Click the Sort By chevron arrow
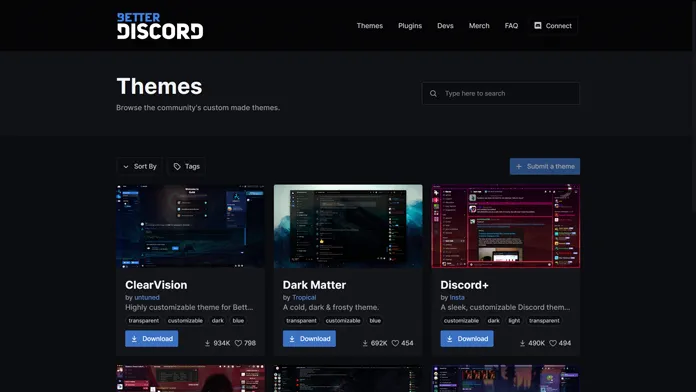The height and width of the screenshot is (392, 696). coord(126,166)
